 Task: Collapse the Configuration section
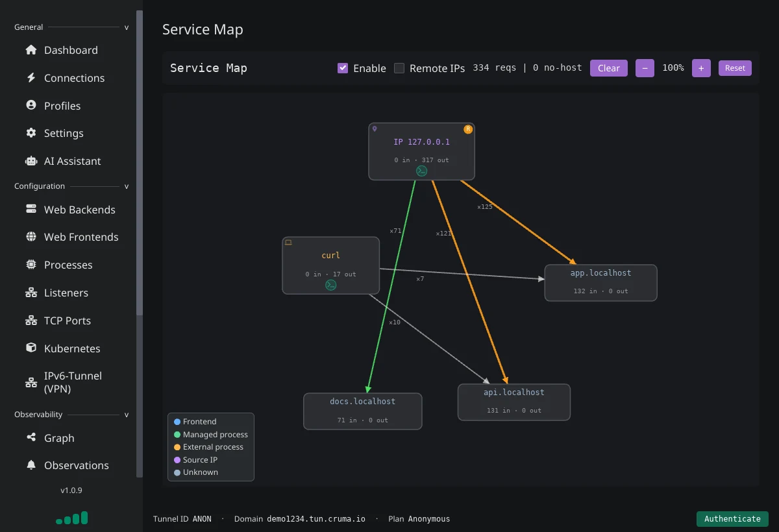[127, 186]
